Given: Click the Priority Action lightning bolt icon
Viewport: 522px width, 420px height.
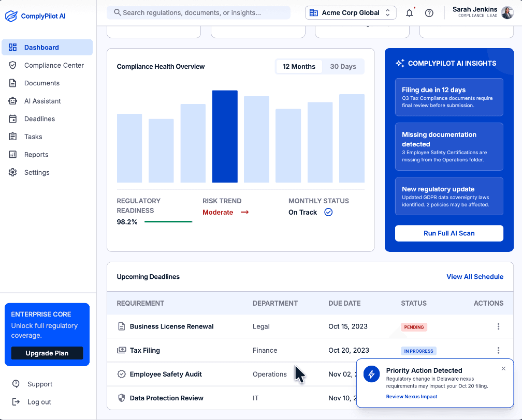Looking at the screenshot, I should [x=371, y=374].
